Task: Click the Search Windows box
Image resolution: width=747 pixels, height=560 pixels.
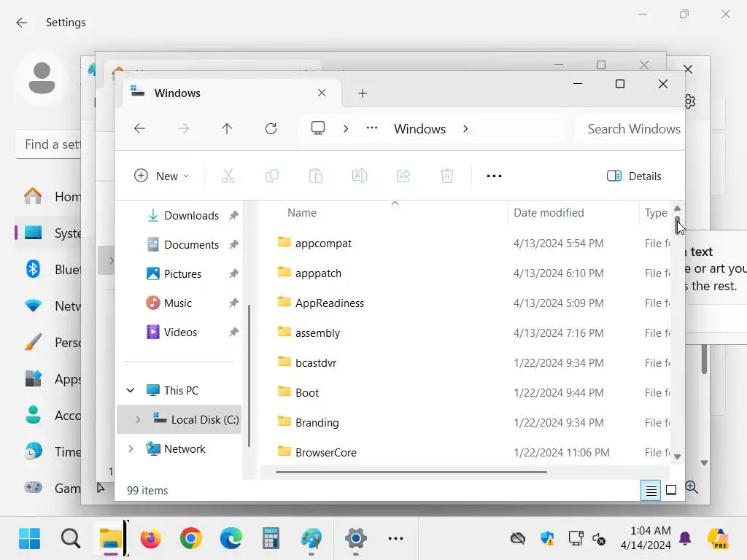Action: pyautogui.click(x=630, y=129)
